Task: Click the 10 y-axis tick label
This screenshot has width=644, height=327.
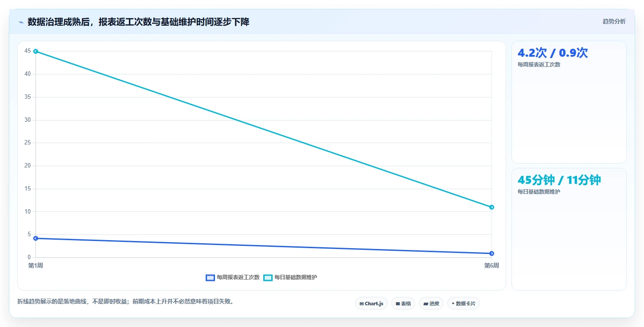Action: point(27,211)
